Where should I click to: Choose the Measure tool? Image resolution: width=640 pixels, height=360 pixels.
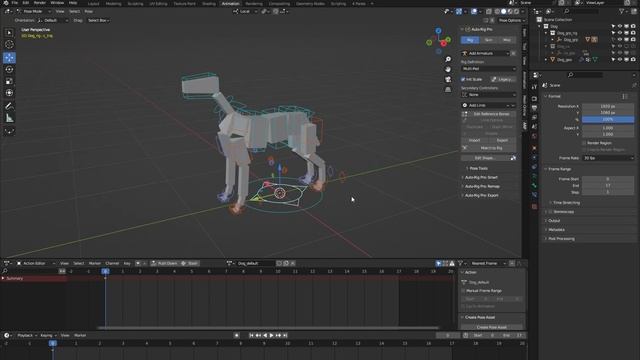pyautogui.click(x=9, y=118)
